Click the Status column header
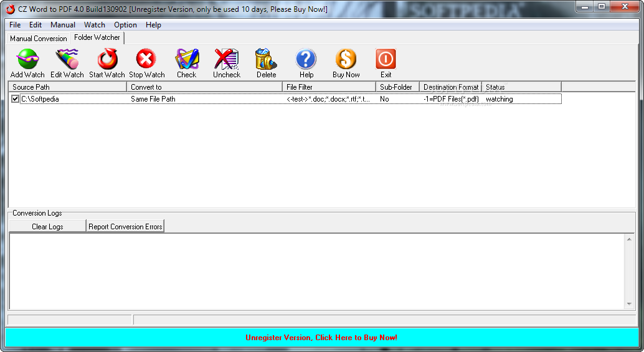Image resolution: width=644 pixels, height=352 pixels. [521, 87]
